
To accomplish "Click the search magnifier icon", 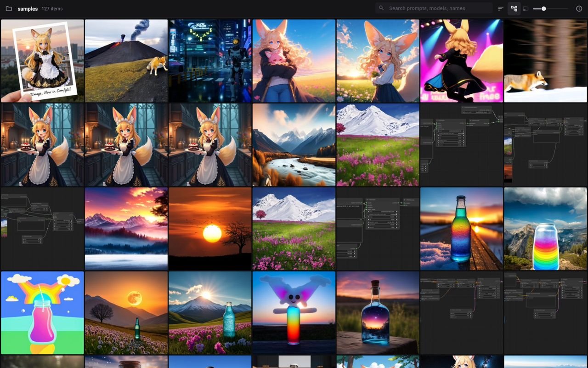I will 381,8.
